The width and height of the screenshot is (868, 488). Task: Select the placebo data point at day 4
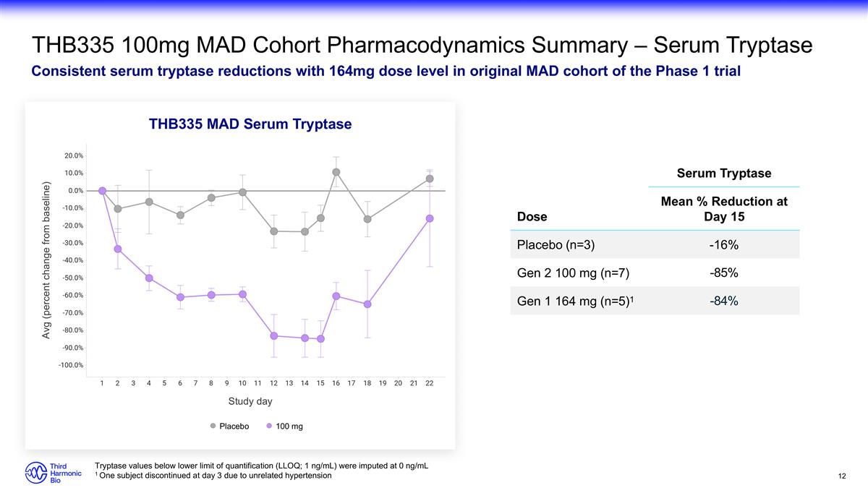pos(149,202)
